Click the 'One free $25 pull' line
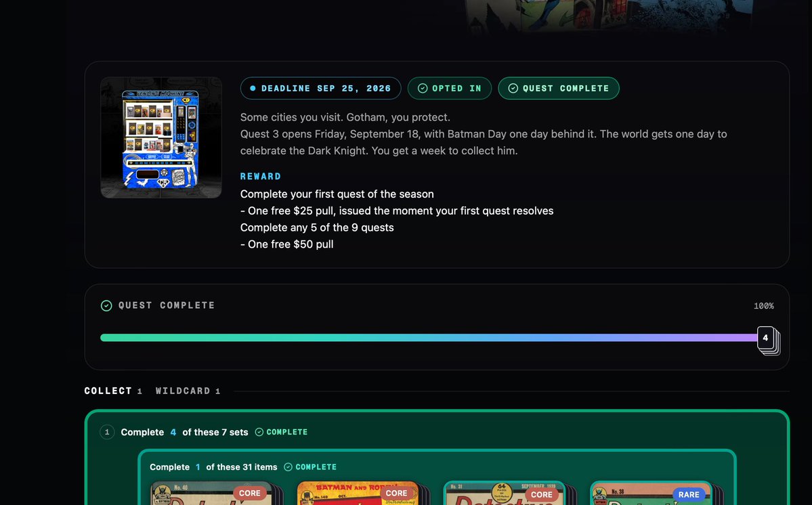Viewport: 812px width, 505px height. [x=397, y=211]
